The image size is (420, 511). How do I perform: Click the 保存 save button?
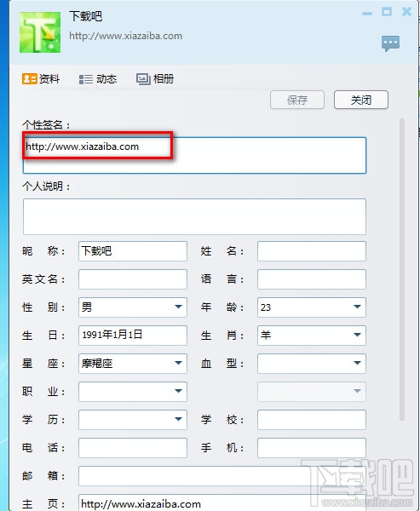[297, 100]
